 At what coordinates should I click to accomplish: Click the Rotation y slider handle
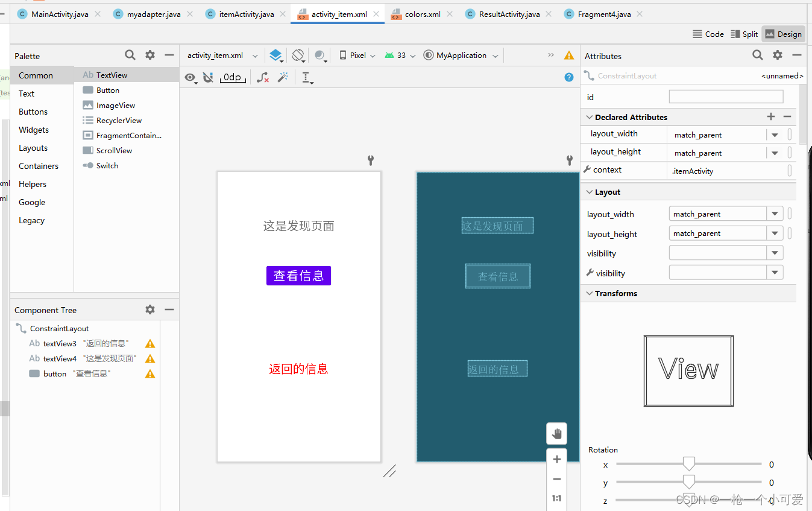point(688,483)
